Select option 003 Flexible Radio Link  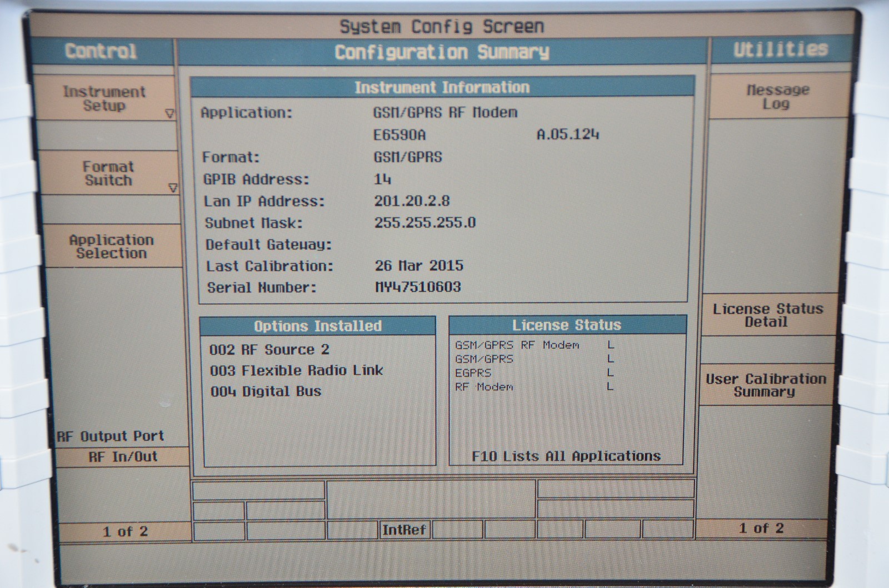coord(296,370)
